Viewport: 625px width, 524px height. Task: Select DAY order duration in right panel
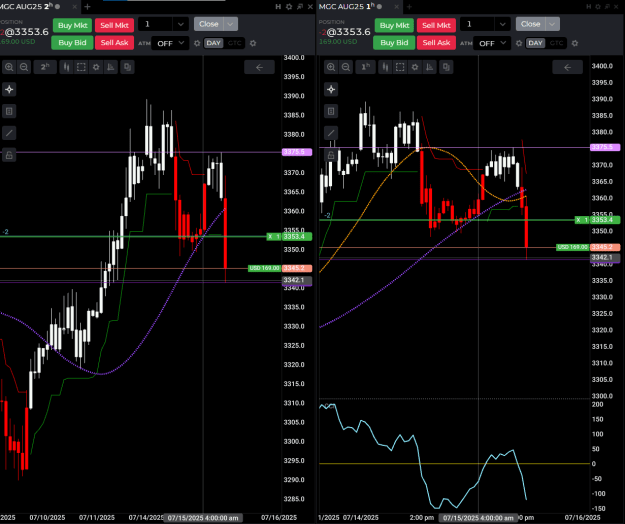click(x=535, y=43)
